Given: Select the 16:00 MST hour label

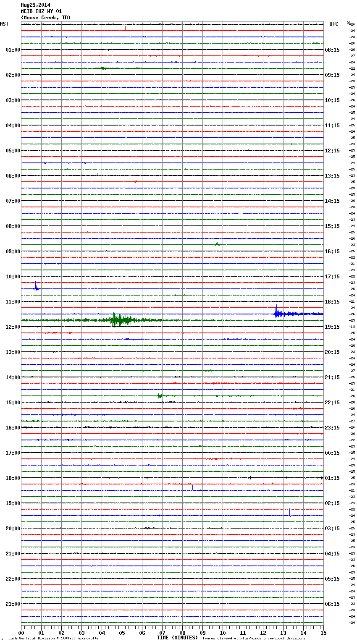Looking at the screenshot, I should 13,428.
